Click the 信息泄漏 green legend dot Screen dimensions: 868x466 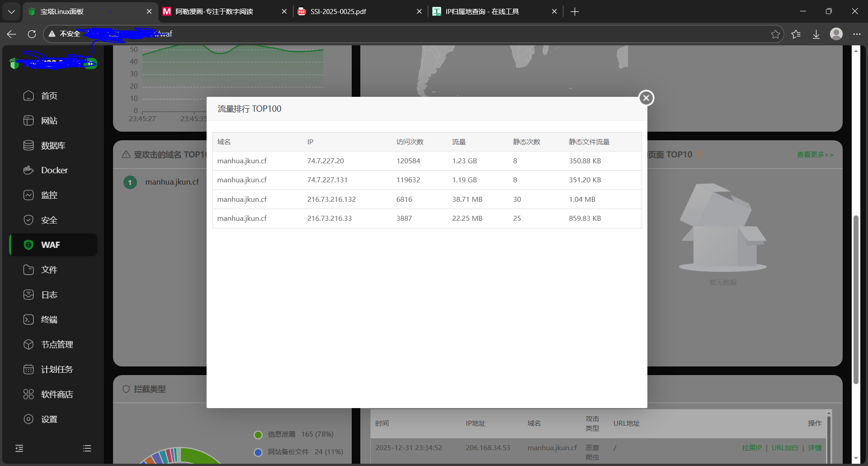click(258, 435)
